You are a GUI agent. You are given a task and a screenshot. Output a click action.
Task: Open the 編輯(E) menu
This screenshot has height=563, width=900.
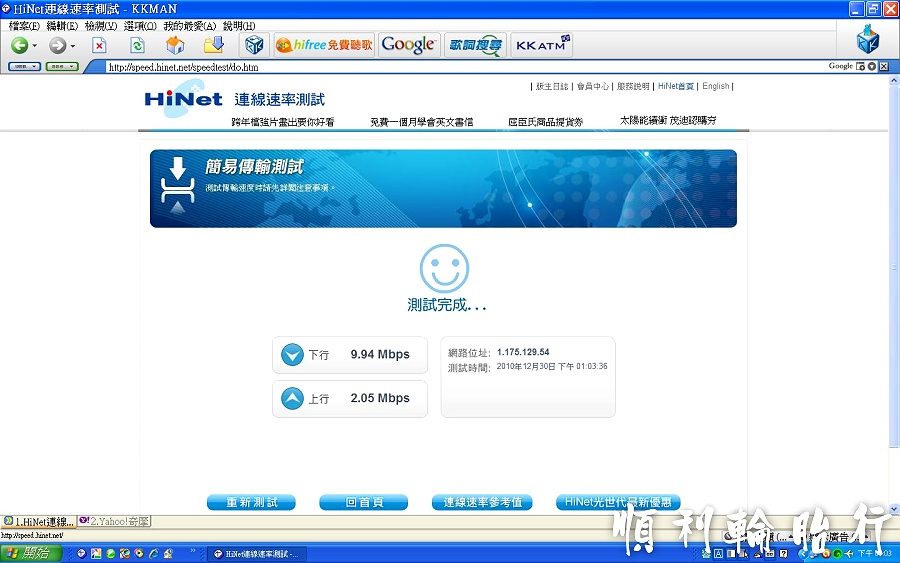click(x=62, y=26)
